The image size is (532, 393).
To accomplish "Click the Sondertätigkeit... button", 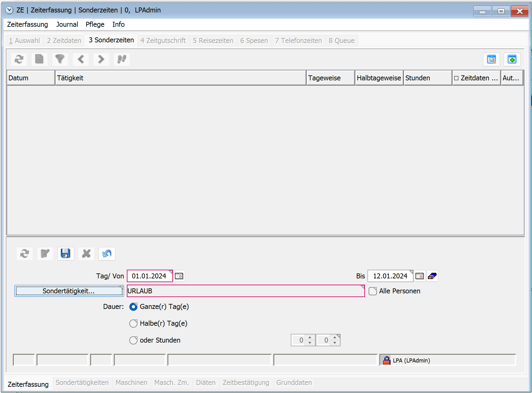I will pyautogui.click(x=69, y=291).
